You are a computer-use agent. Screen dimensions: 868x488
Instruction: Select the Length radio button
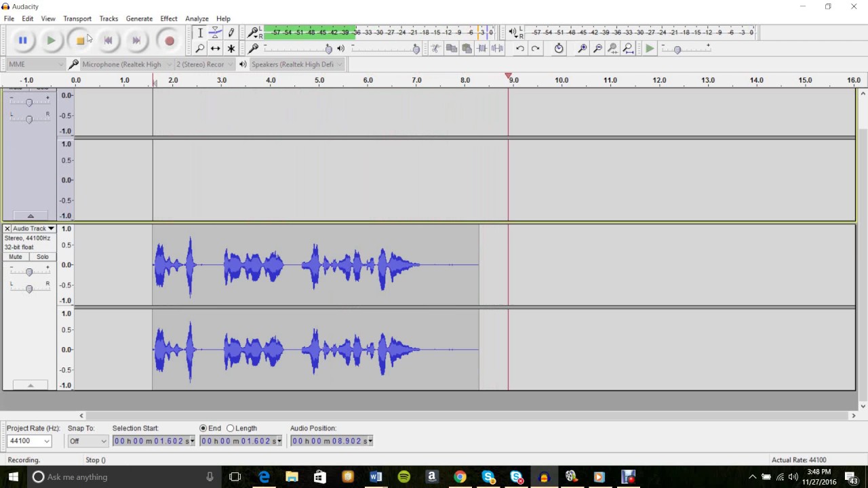230,428
